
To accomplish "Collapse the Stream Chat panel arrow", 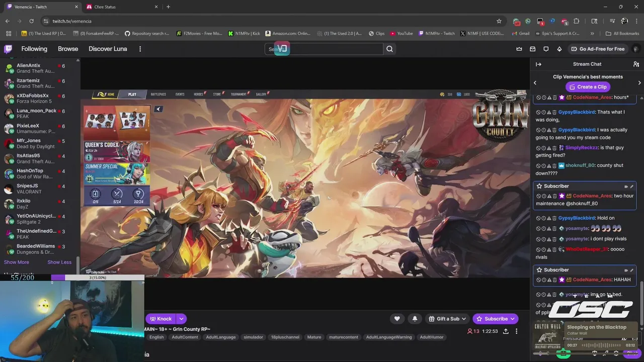I will tap(538, 64).
